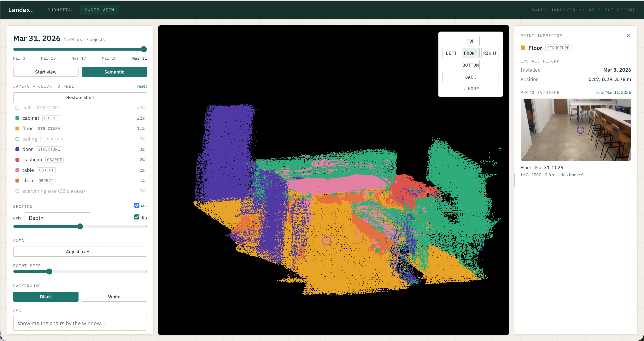The width and height of the screenshot is (644, 341).
Task: Select the cabinet layer row label
Action: tap(31, 118)
